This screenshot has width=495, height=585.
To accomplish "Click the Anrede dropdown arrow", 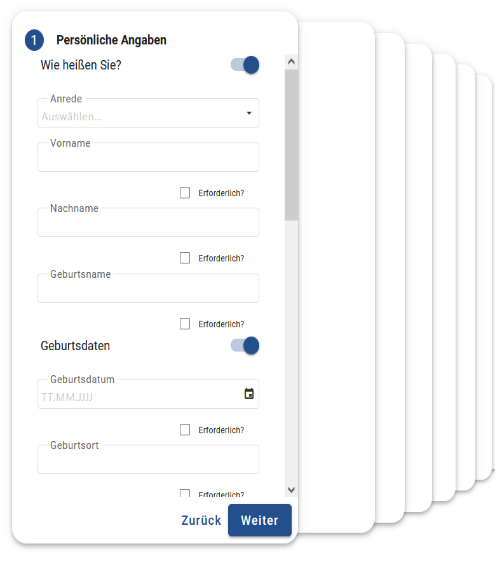I will point(249,113).
